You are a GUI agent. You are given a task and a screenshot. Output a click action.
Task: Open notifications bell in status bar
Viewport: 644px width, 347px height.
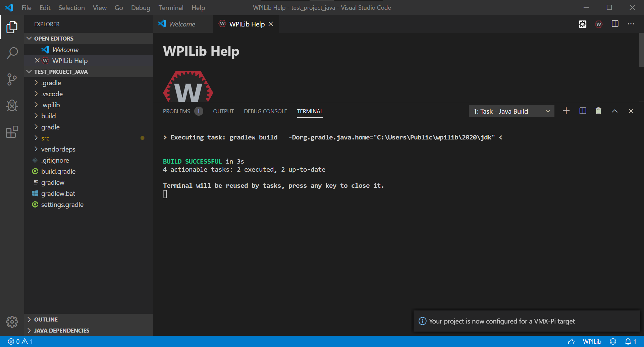pos(631,341)
